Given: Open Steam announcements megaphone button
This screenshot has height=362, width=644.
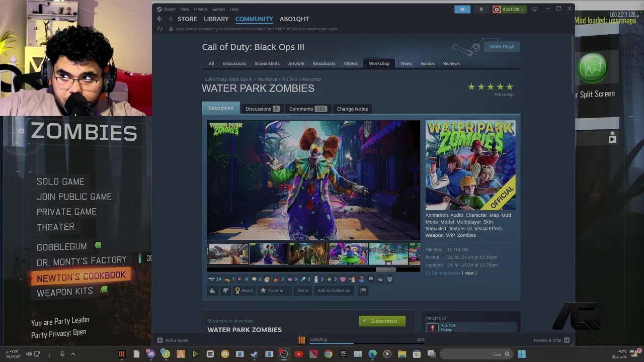Looking at the screenshot, I should [462, 9].
